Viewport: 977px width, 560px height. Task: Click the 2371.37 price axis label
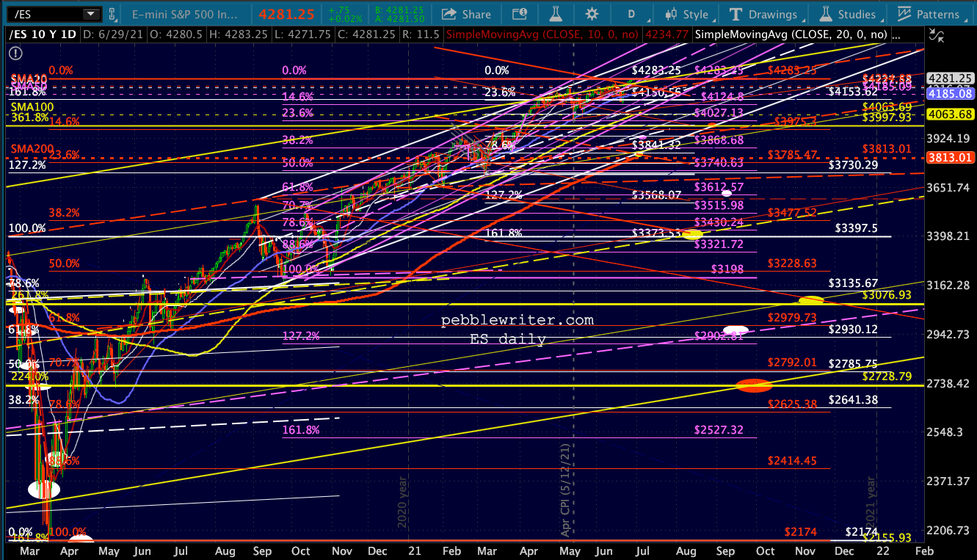tap(949, 481)
